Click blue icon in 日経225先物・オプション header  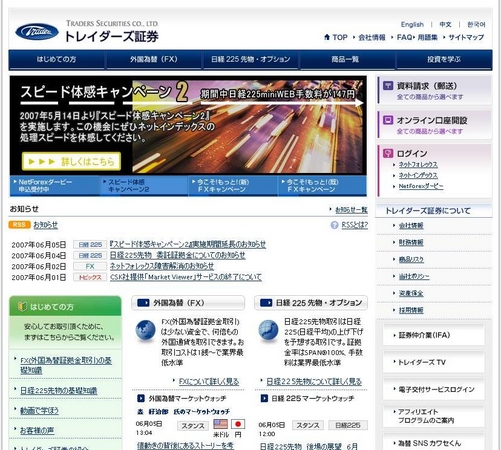(266, 303)
